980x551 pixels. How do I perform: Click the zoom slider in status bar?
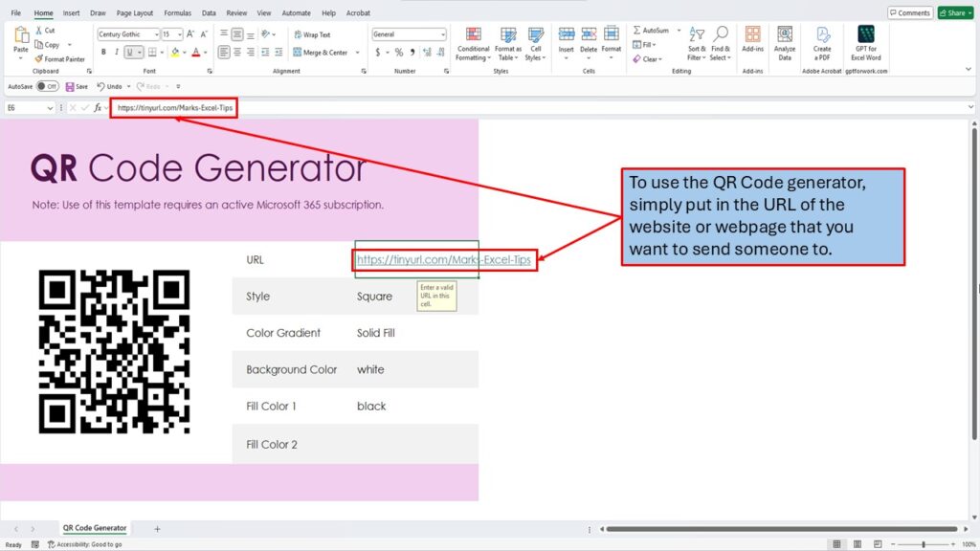coord(924,544)
